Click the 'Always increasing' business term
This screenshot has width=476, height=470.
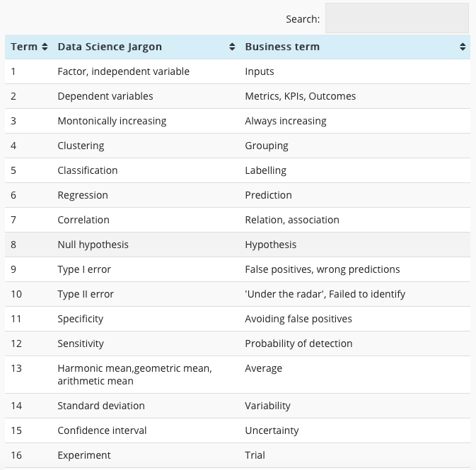[x=286, y=121]
